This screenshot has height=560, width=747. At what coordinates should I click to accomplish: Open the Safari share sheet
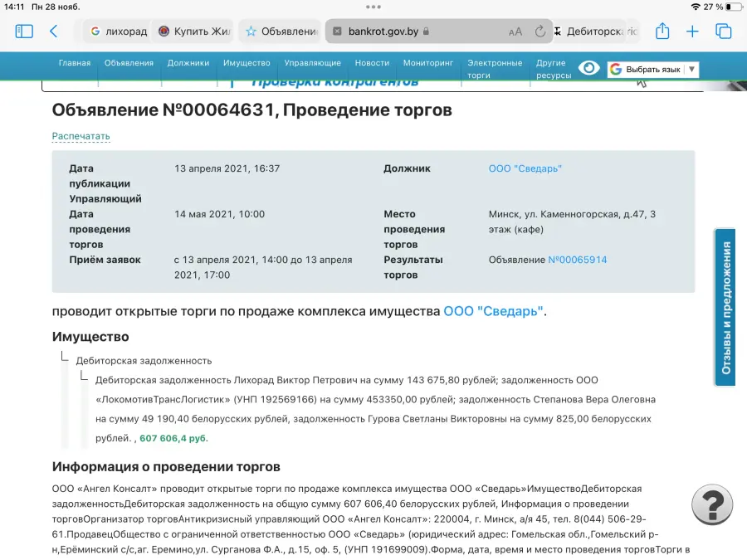click(662, 31)
